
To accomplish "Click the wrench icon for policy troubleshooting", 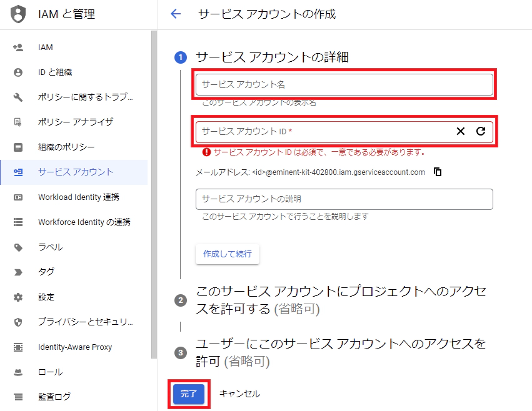I will pos(18,97).
